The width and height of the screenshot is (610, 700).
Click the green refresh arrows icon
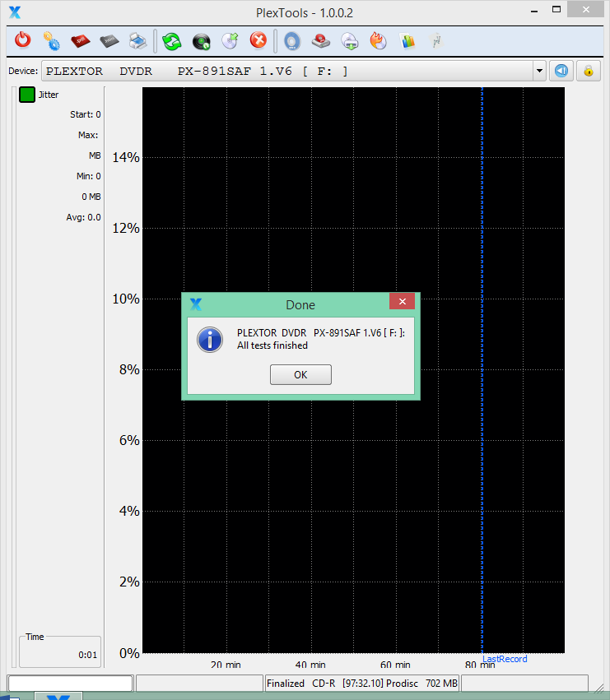pyautogui.click(x=171, y=41)
